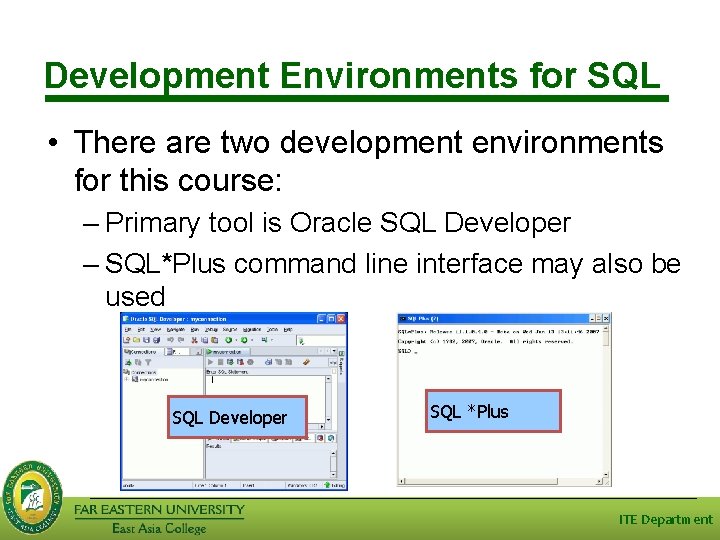Viewport: 720px width, 540px height.
Task: Click Filter funnel icon in Connections panel
Action: click(148, 362)
